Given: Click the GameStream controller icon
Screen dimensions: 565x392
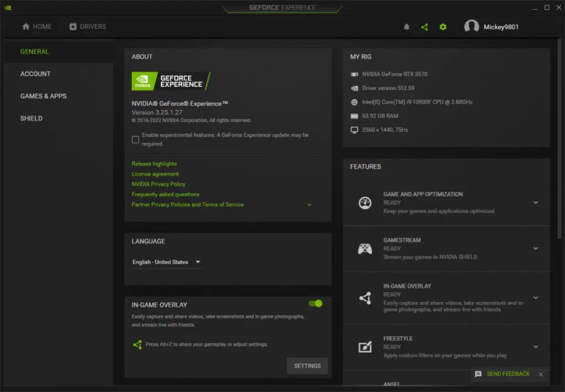Looking at the screenshot, I should (365, 248).
